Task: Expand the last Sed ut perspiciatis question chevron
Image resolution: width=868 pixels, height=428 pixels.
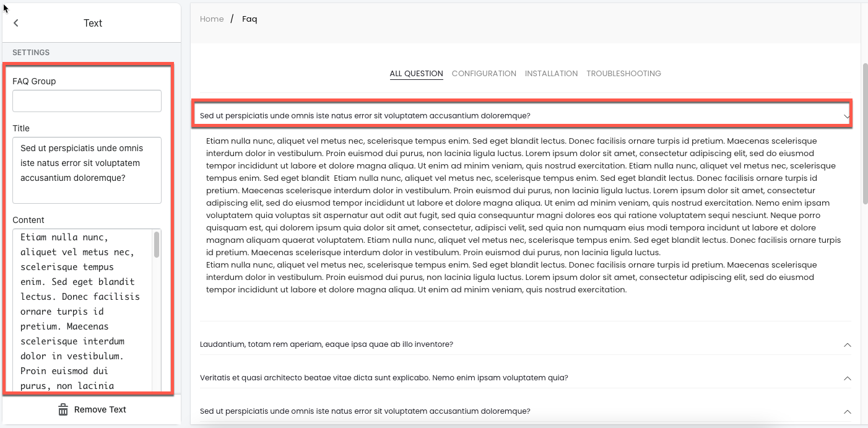Action: coord(848,411)
